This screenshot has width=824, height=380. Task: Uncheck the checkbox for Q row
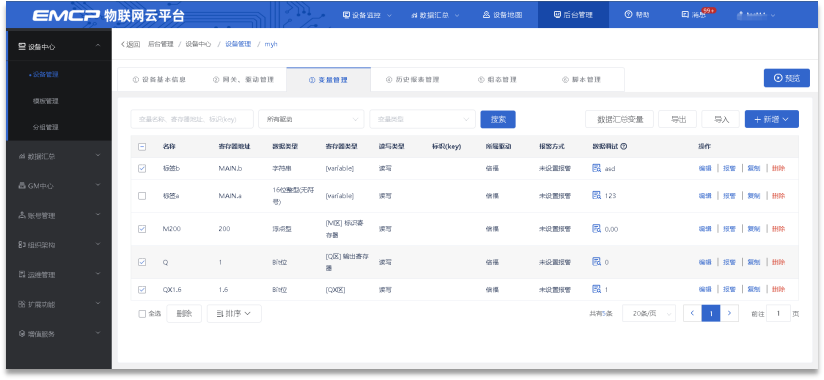pos(142,262)
